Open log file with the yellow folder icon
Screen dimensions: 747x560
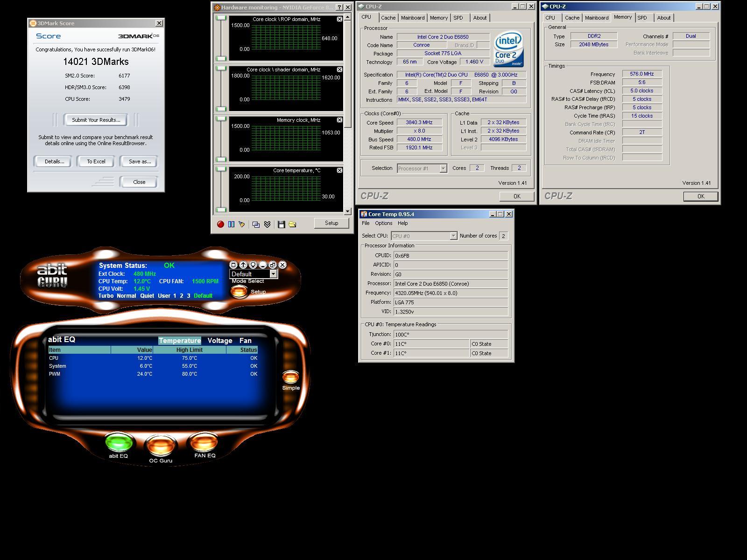point(292,224)
